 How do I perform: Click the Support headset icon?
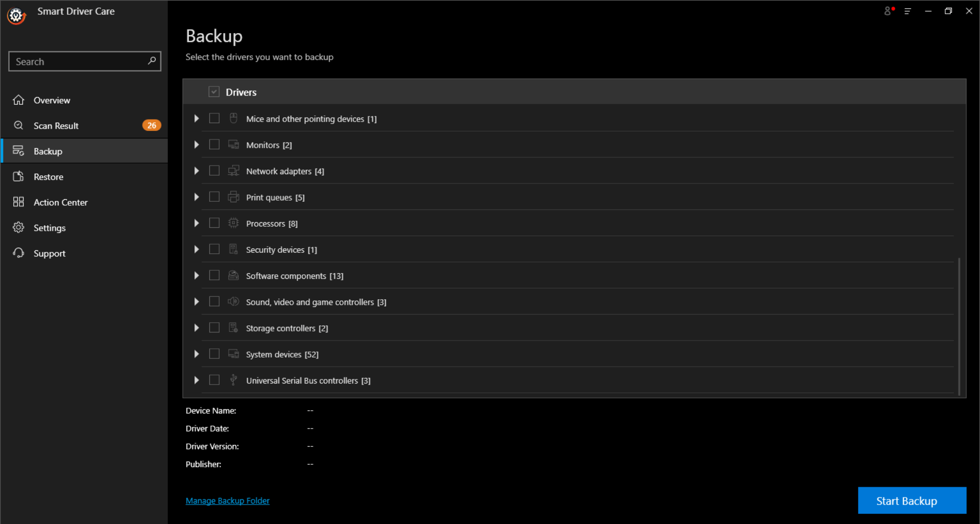tap(18, 253)
